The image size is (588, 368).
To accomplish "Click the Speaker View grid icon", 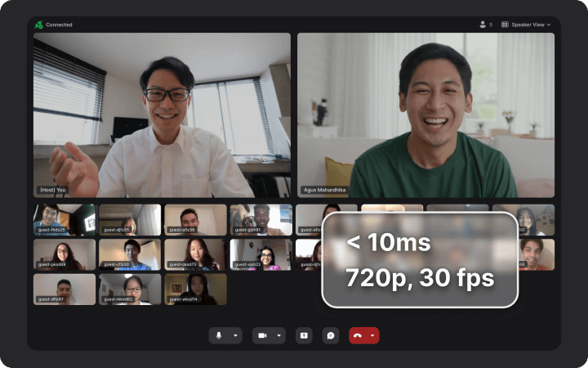I will [x=505, y=25].
